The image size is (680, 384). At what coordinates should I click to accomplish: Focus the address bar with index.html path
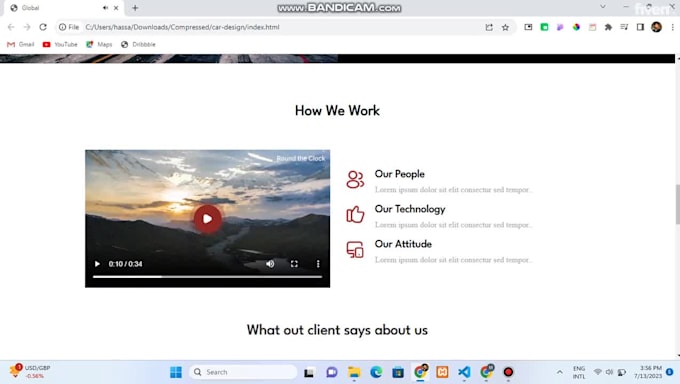point(182,27)
